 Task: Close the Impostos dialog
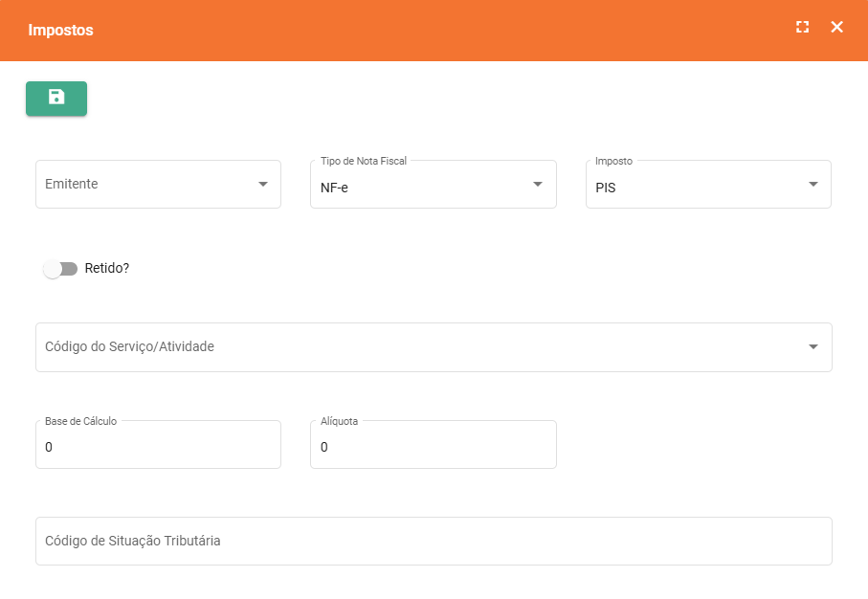[x=836, y=27]
